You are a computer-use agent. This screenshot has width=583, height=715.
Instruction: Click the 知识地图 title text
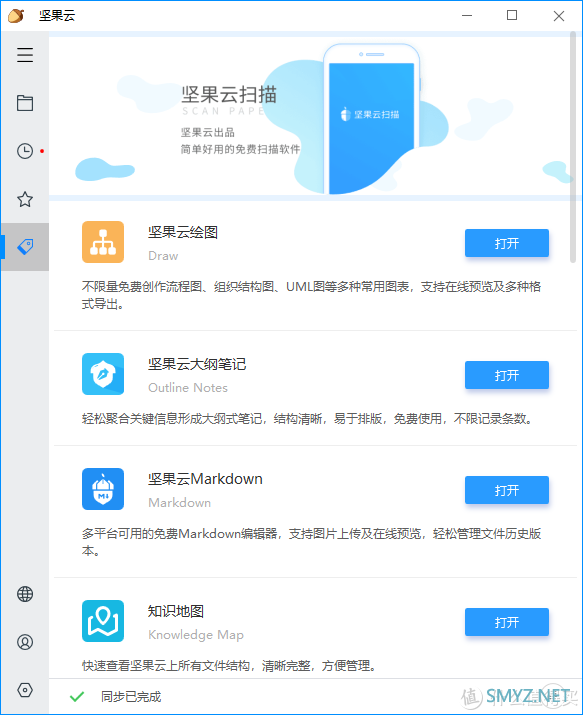click(175, 611)
